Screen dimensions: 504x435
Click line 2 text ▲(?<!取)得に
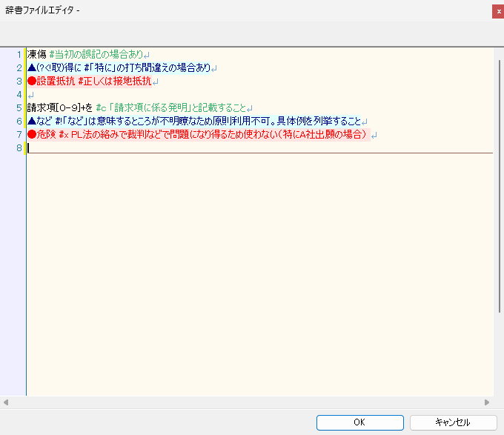pyautogui.click(x=54, y=67)
